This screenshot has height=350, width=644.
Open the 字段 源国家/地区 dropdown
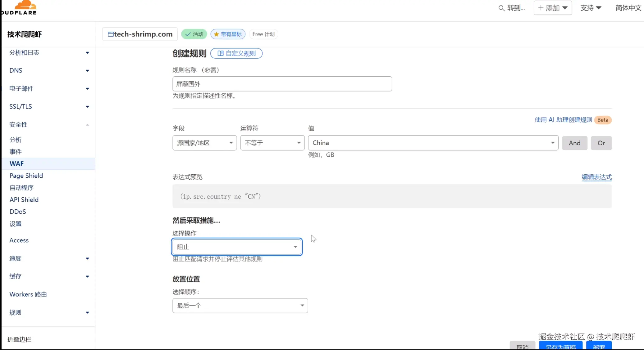204,143
